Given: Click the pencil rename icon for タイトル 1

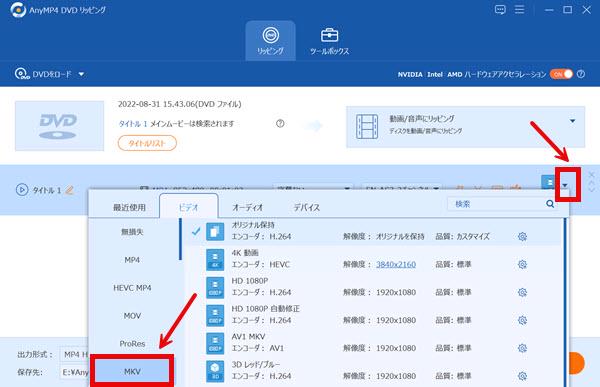Looking at the screenshot, I should point(69,190).
